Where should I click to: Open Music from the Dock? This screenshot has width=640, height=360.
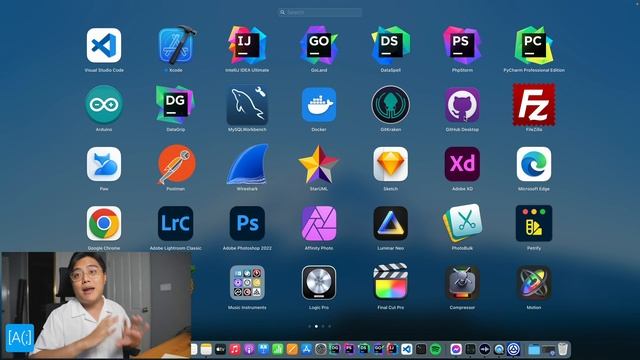[x=235, y=349]
